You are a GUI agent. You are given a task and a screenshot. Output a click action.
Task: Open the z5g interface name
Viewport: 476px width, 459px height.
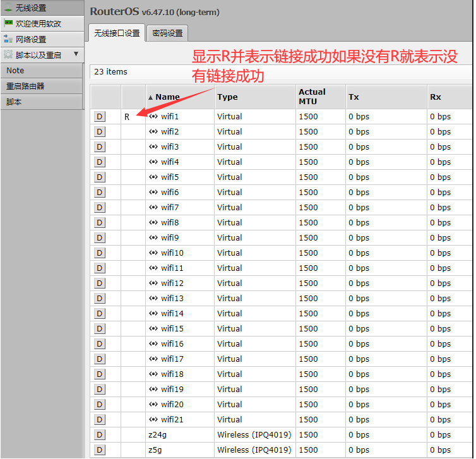coord(155,450)
